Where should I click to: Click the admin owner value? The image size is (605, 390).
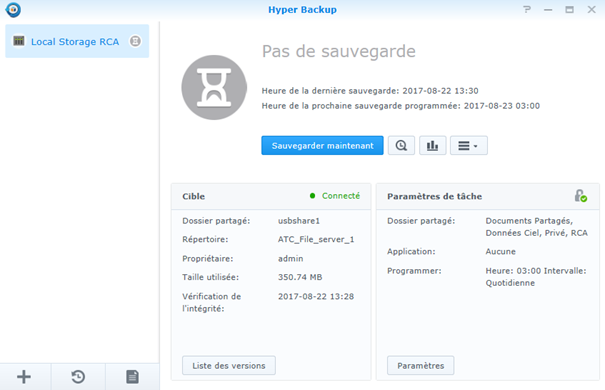pyautogui.click(x=291, y=258)
